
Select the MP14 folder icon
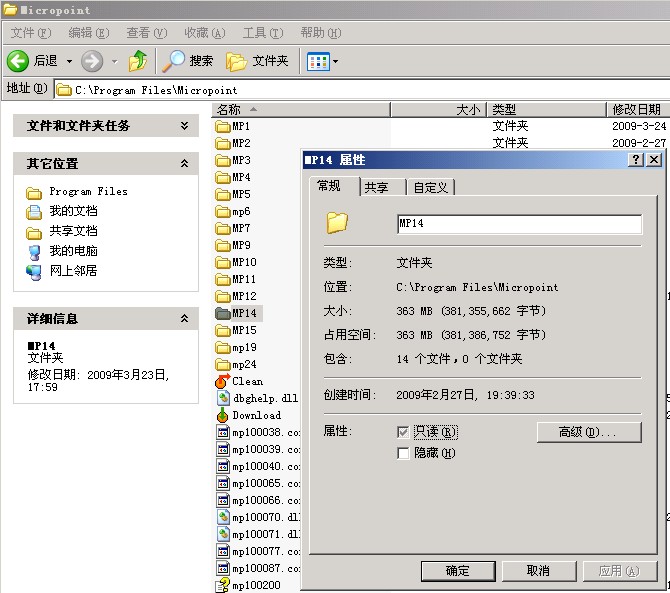[x=223, y=314]
